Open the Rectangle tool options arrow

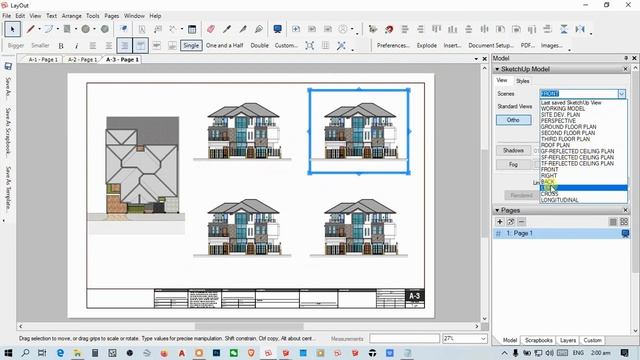(76, 29)
